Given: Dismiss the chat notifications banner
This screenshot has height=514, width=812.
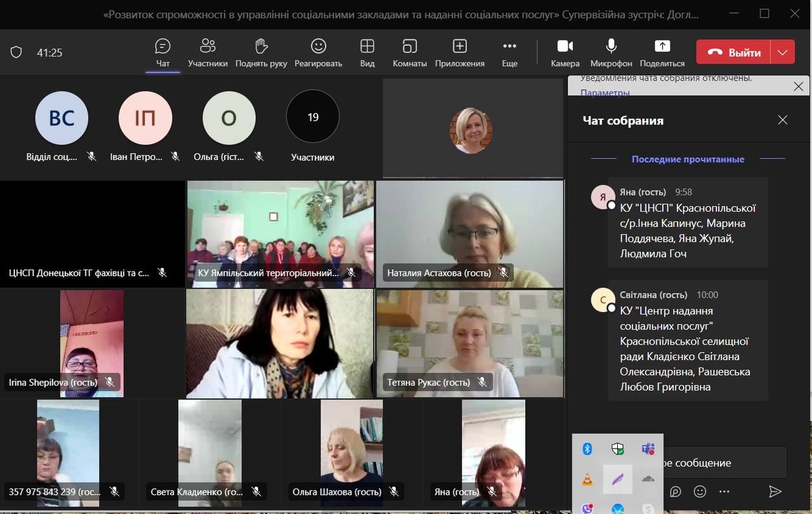Looking at the screenshot, I should [x=799, y=87].
